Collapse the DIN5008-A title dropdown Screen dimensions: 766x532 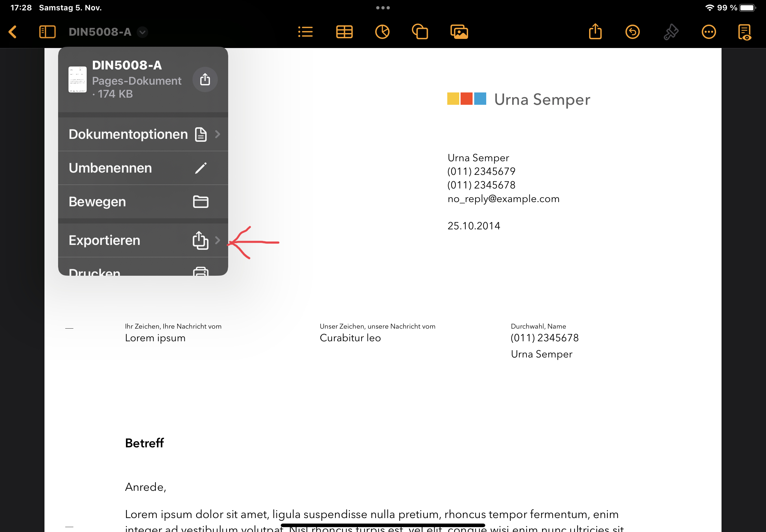click(x=142, y=32)
